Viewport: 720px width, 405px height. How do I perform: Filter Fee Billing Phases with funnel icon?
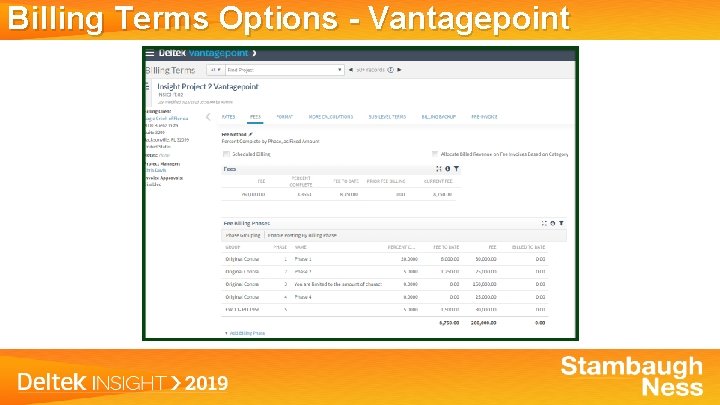click(561, 223)
